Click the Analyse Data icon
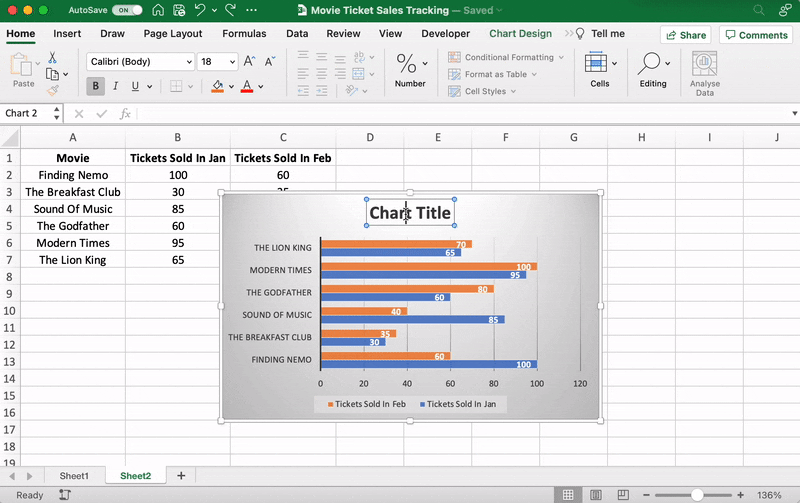The image size is (800, 503). [705, 64]
